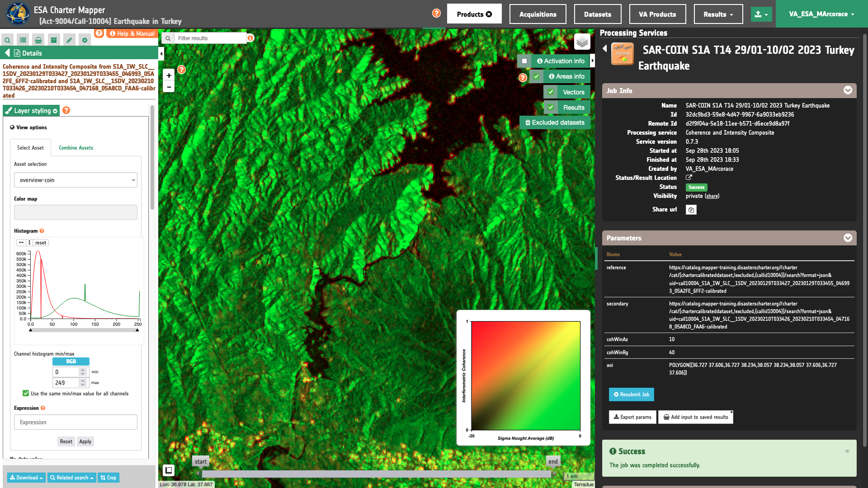Switch to the Products tab
The width and height of the screenshot is (868, 488).
click(x=474, y=14)
